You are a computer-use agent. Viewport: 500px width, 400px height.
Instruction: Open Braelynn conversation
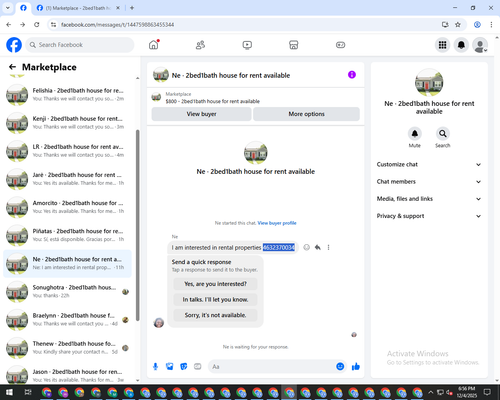click(67, 320)
